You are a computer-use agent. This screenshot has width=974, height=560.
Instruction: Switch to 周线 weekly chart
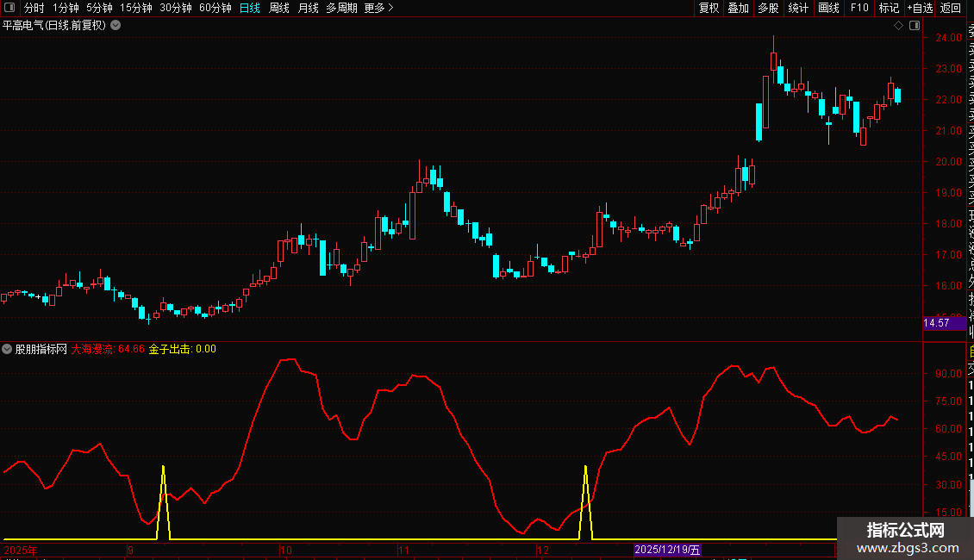coord(279,8)
